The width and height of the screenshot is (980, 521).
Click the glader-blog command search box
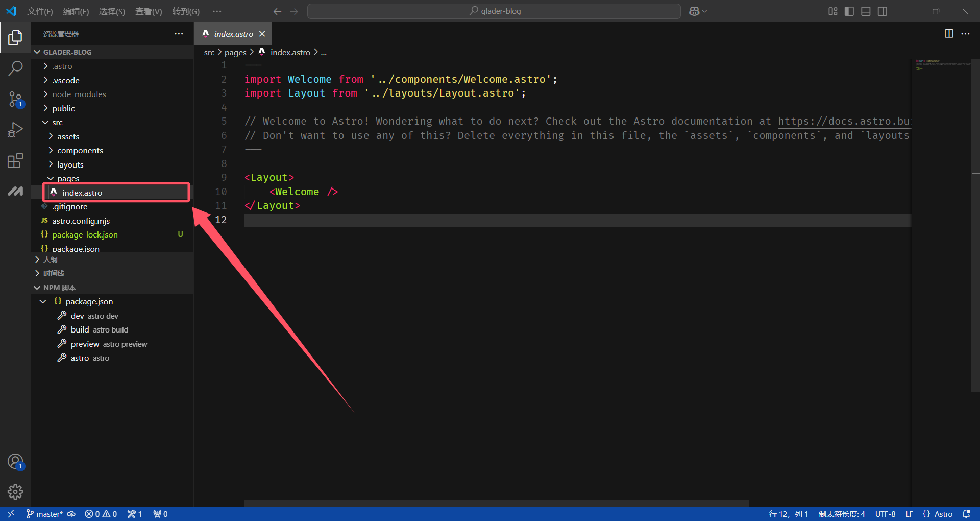click(494, 11)
